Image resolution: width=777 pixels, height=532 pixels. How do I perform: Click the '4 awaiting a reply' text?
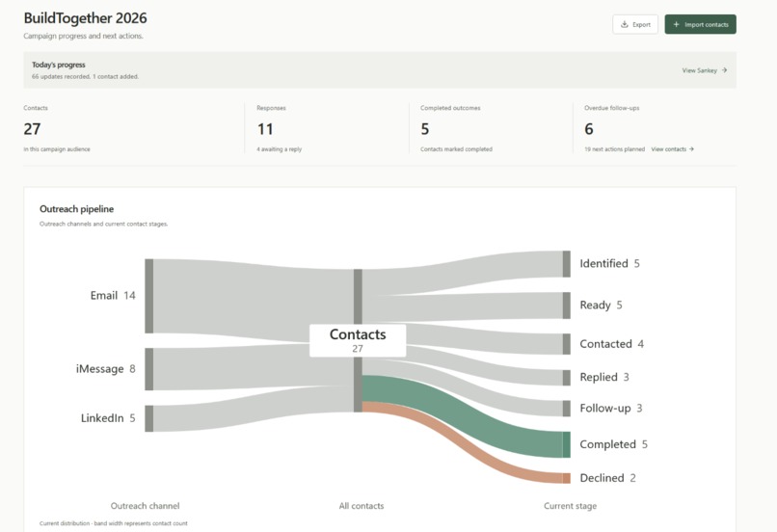tap(279, 149)
